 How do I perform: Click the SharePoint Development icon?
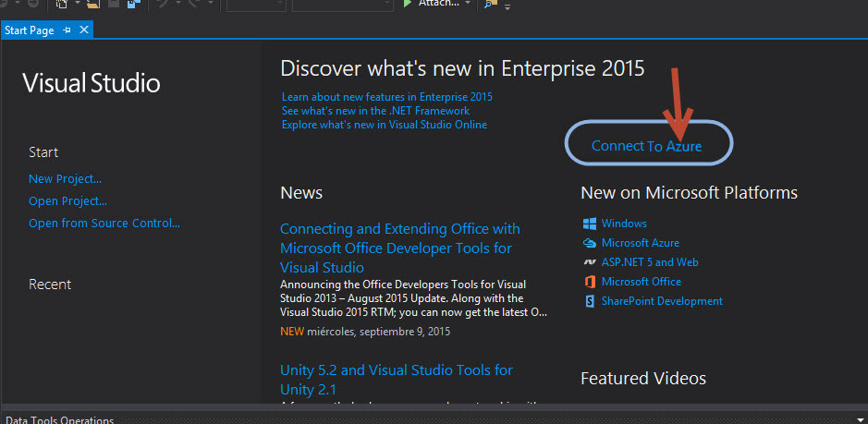589,301
